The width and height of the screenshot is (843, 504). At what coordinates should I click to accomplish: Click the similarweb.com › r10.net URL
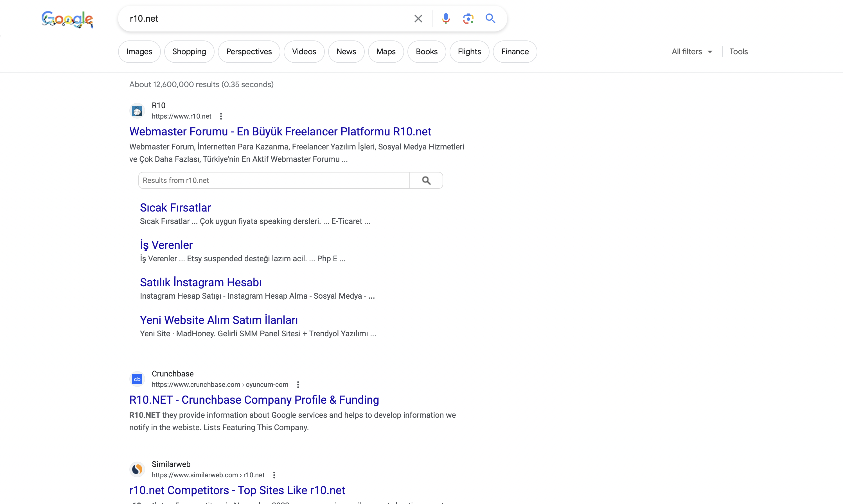208,475
